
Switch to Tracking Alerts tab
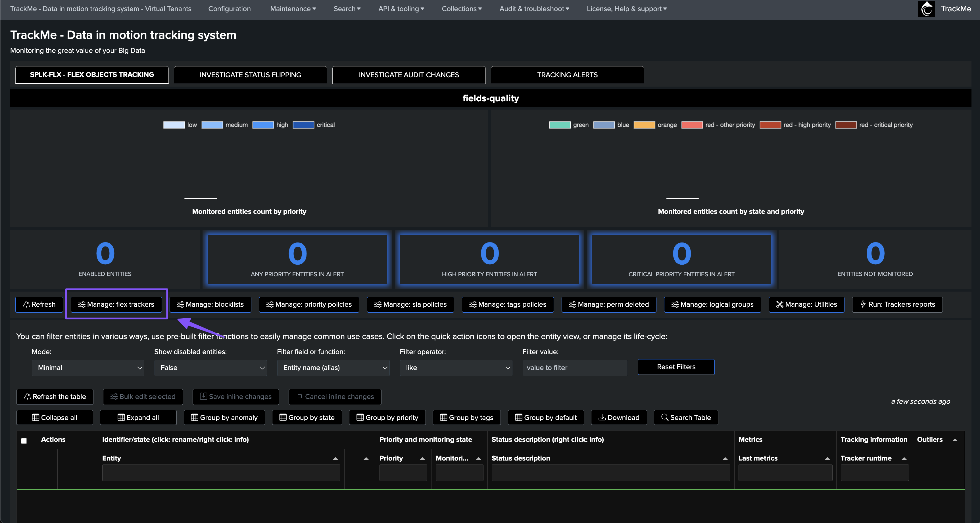(568, 75)
